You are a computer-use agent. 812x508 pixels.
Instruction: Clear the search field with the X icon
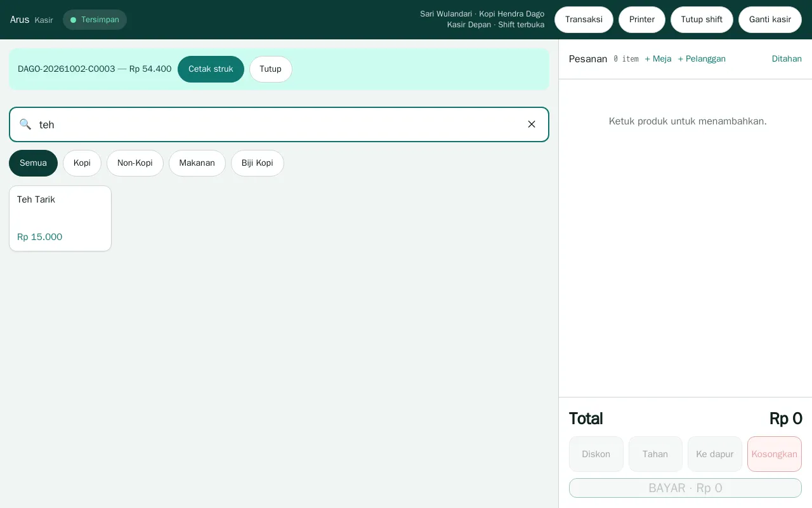[532, 124]
